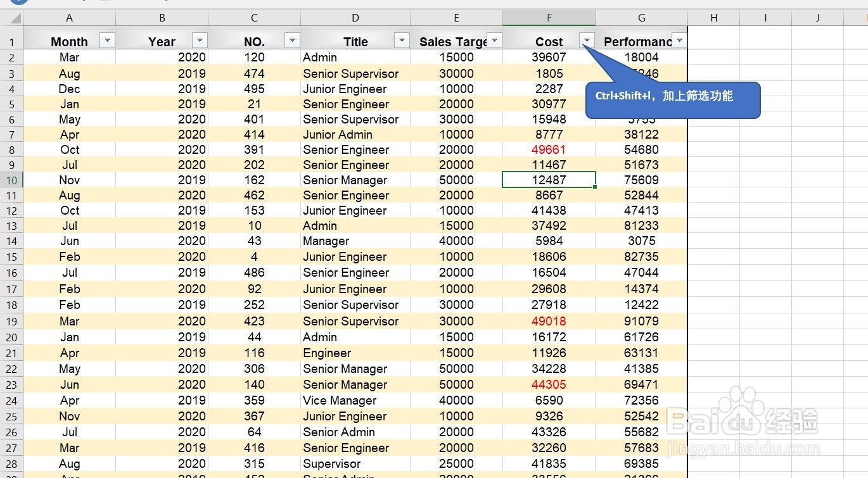
Task: Select column F header
Action: pos(549,18)
